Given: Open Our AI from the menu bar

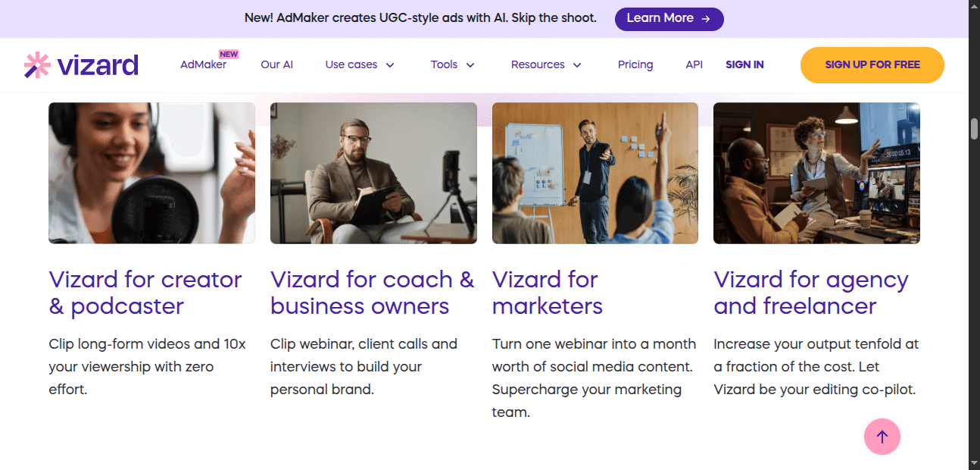Looking at the screenshot, I should tap(276, 64).
